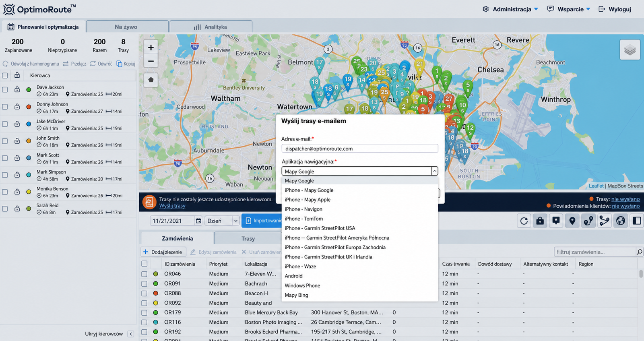Choose iPhone - Waze option

point(360,267)
